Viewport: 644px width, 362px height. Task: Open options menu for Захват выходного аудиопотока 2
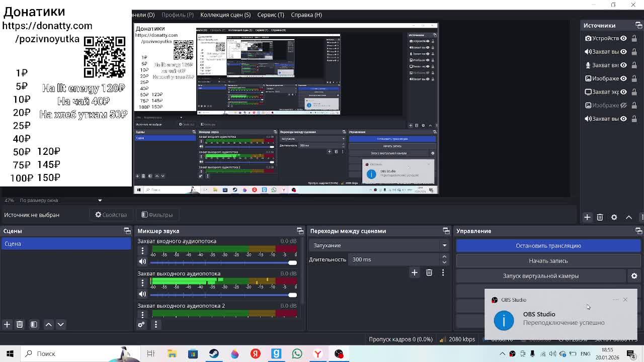click(x=142, y=315)
